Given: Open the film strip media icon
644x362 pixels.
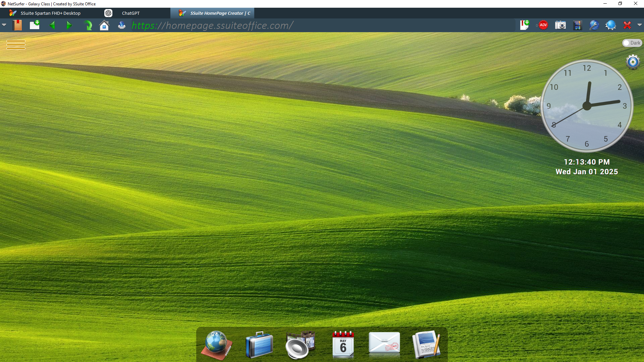Looking at the screenshot, I should click(x=577, y=25).
